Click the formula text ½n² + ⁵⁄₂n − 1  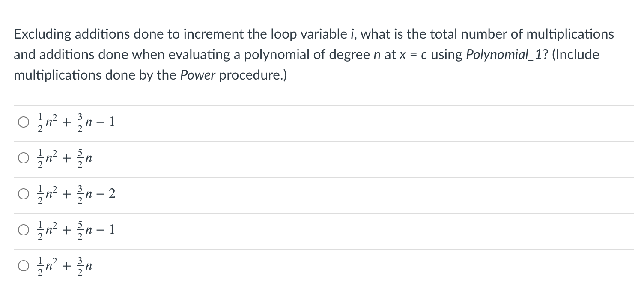coord(75,230)
